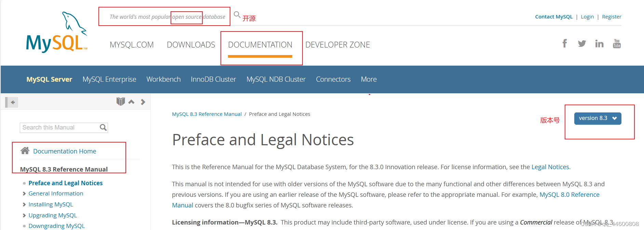
Task: Select Connectors in navbar
Action: (x=333, y=79)
